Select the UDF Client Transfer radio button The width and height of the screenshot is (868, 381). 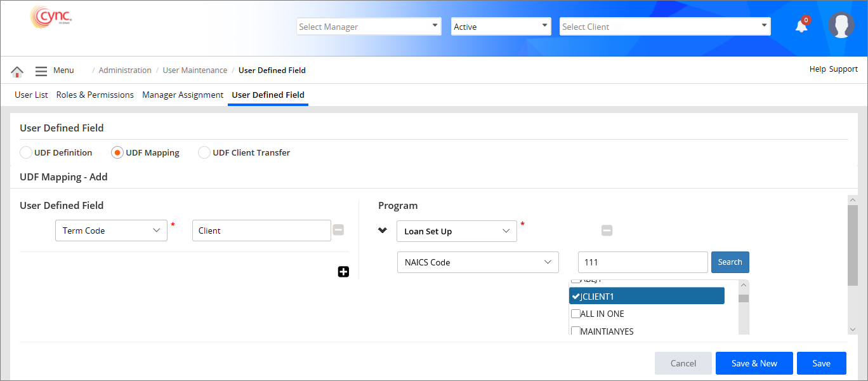point(204,152)
